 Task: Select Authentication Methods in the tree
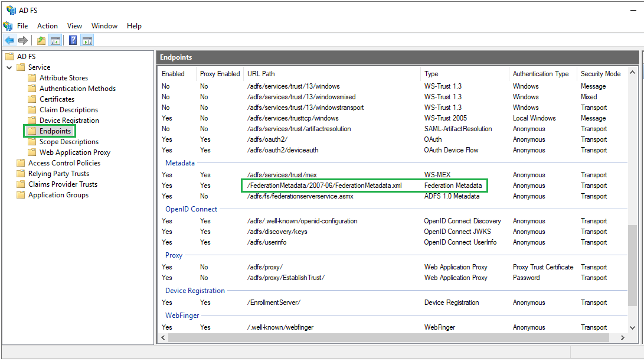tap(77, 89)
